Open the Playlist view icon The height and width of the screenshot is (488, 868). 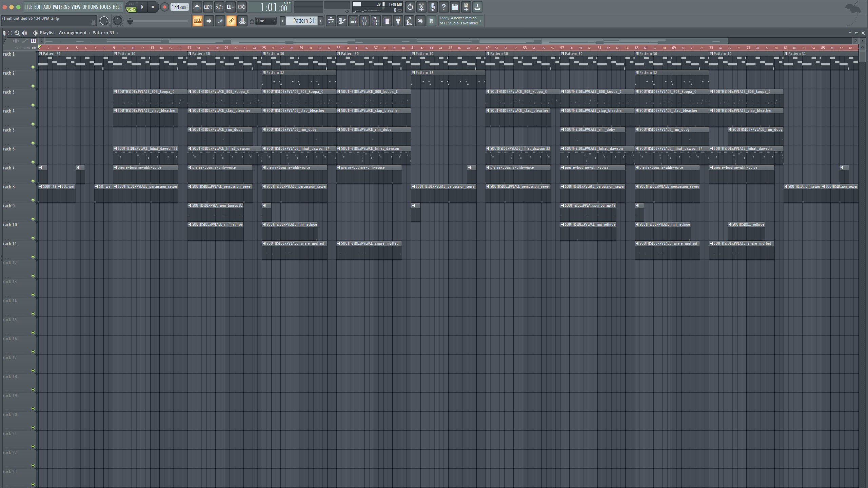pos(331,21)
